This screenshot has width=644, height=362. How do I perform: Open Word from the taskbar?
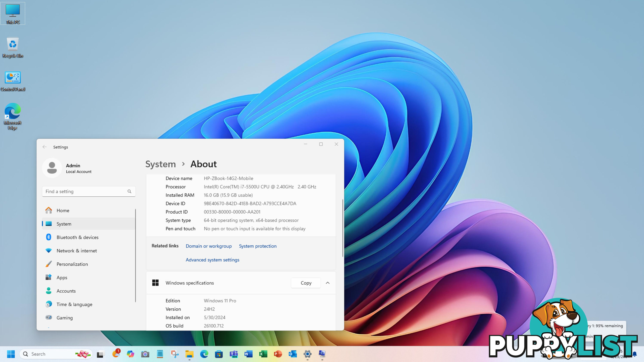[x=248, y=354]
